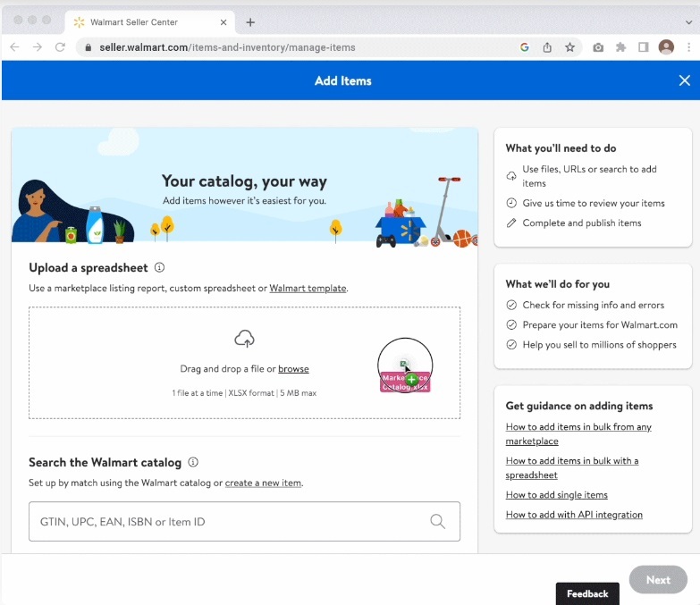
Task: Click the 'What you'll need to do' heading
Action: (561, 148)
